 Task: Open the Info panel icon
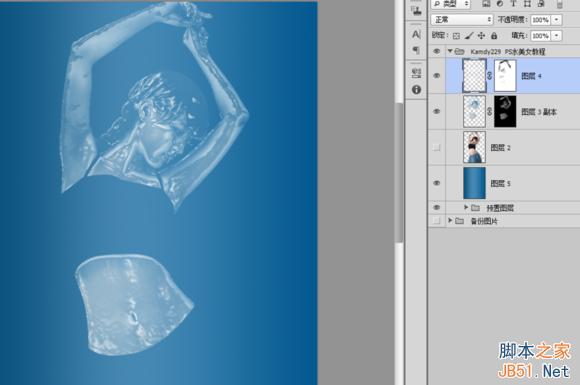click(417, 90)
